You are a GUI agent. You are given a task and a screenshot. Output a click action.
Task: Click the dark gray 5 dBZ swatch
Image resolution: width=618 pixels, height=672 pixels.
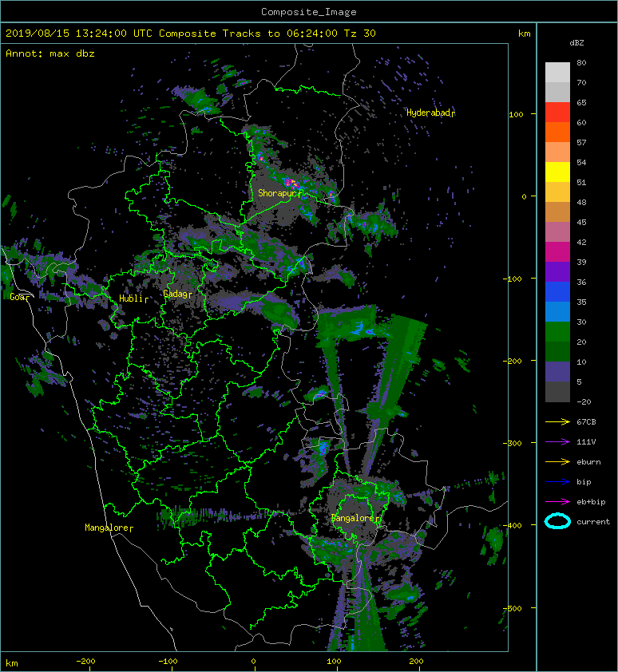tap(557, 391)
